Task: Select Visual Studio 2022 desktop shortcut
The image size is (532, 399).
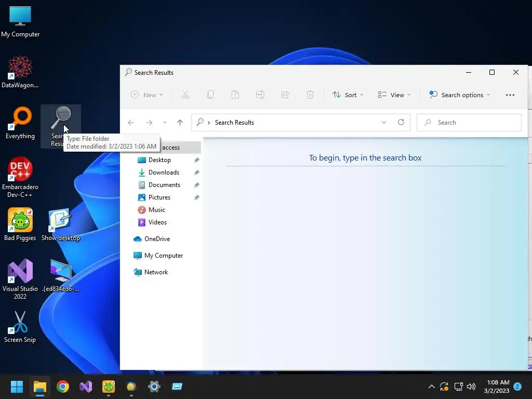Action: pos(20,279)
